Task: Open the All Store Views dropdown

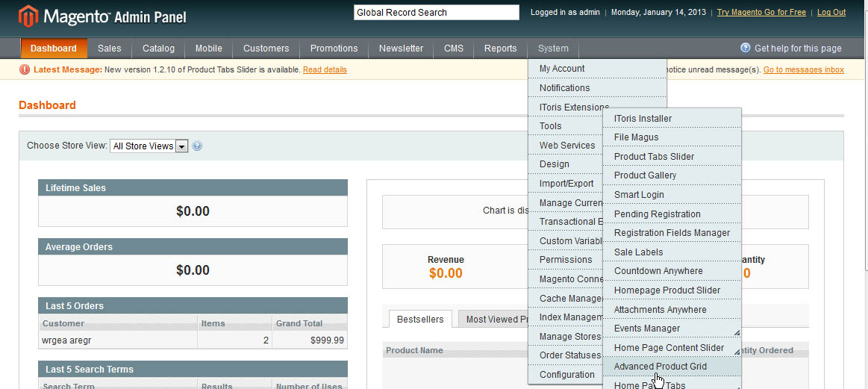Action: click(149, 146)
